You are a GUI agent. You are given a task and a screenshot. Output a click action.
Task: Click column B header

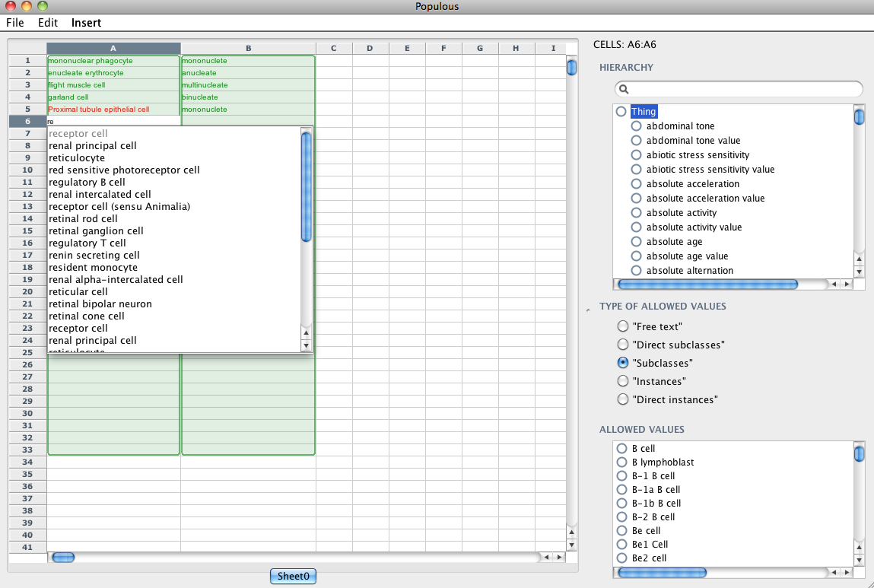point(248,49)
